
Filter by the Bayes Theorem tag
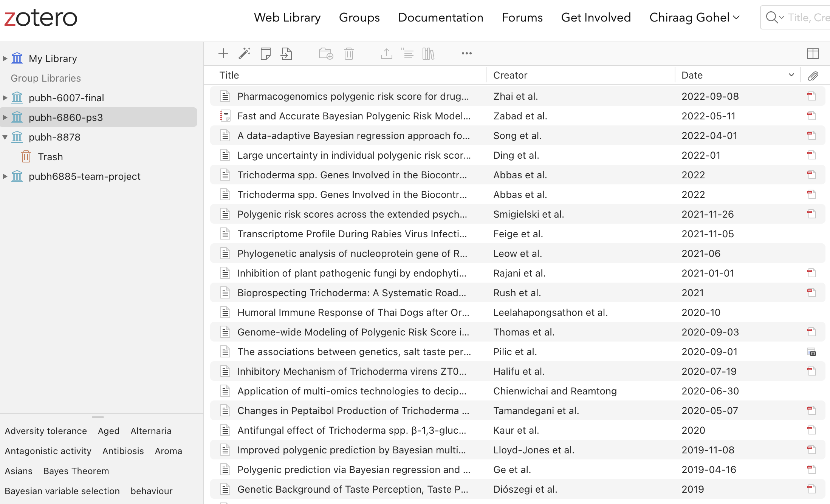pos(76,471)
